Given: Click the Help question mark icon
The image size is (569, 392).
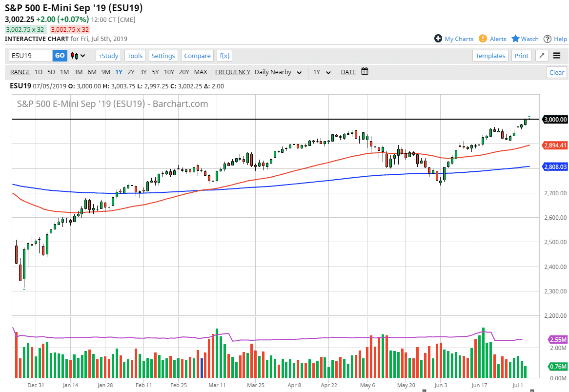Looking at the screenshot, I should tap(547, 39).
